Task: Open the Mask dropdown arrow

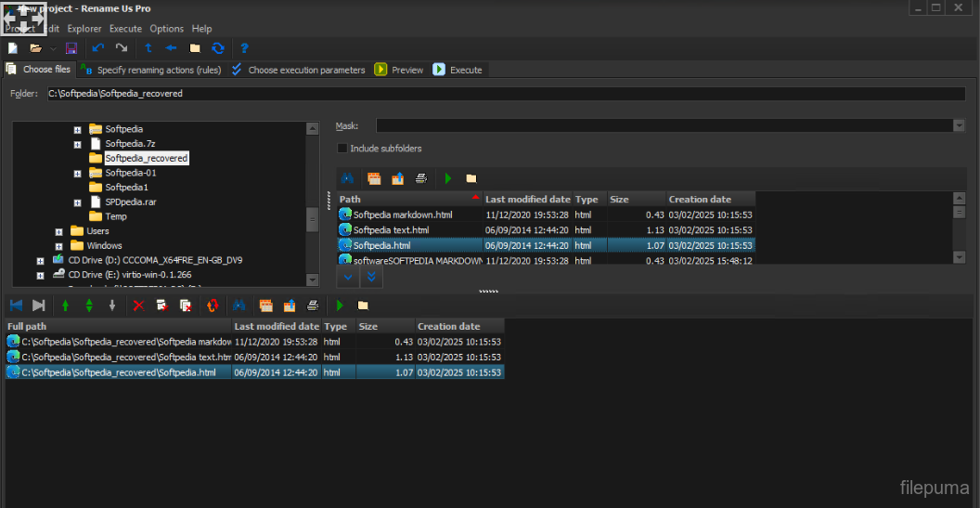Action: click(959, 125)
